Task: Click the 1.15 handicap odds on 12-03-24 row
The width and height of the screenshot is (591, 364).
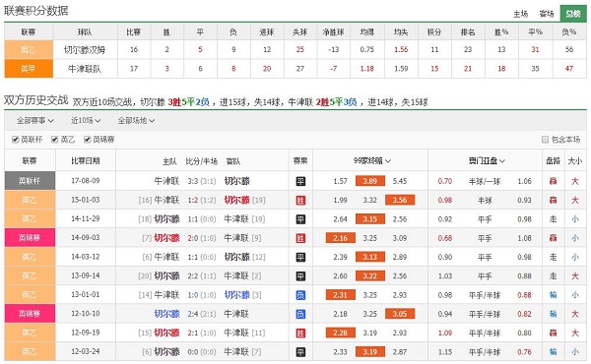Action: [445, 352]
